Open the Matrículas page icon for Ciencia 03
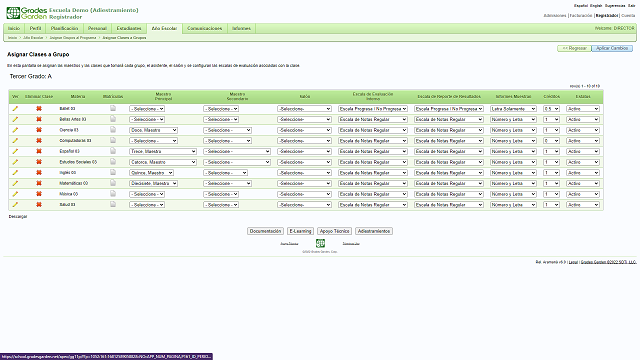Viewport: 640px width, 360px height. pos(113,129)
